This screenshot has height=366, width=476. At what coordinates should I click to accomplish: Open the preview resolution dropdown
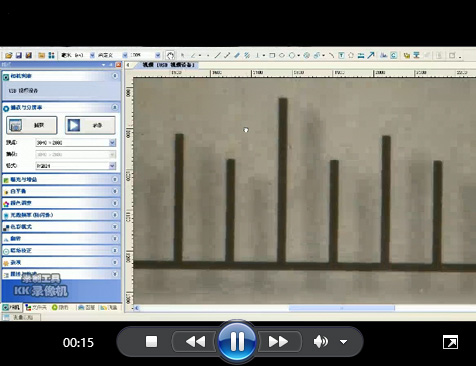tap(112, 143)
